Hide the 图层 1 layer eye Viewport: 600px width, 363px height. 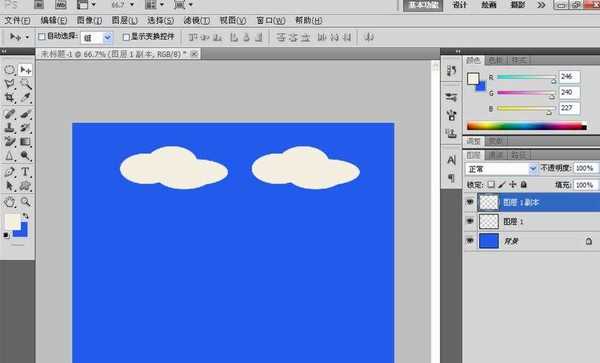470,221
